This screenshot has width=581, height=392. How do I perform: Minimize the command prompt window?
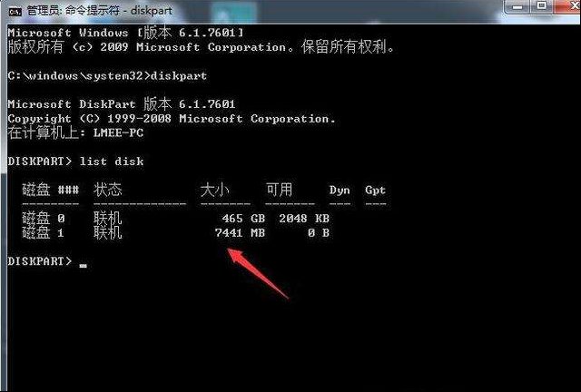click(518, 7)
